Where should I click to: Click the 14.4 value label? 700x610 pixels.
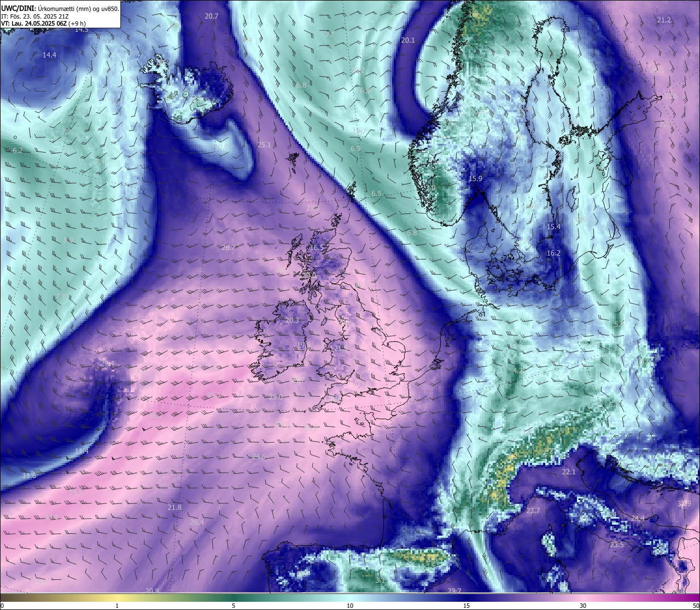49,55
